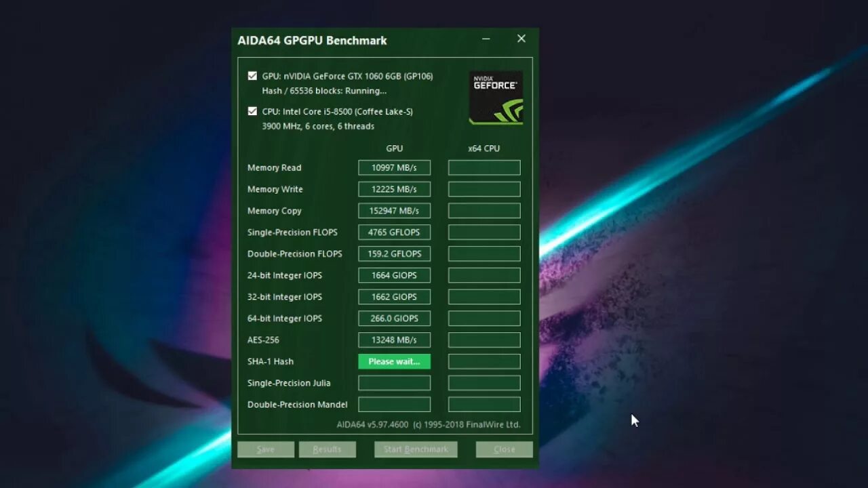Click the Memory Copy row label
Viewport: 868px width, 488px height.
pyautogui.click(x=274, y=211)
